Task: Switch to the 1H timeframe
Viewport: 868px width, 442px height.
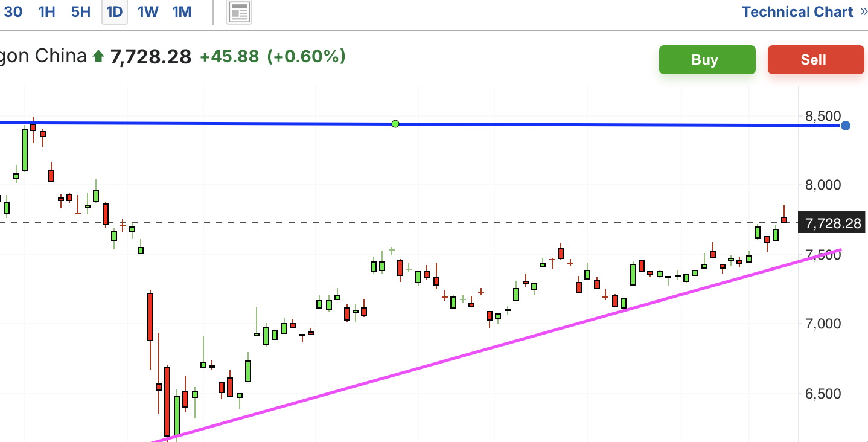Action: click(x=46, y=11)
